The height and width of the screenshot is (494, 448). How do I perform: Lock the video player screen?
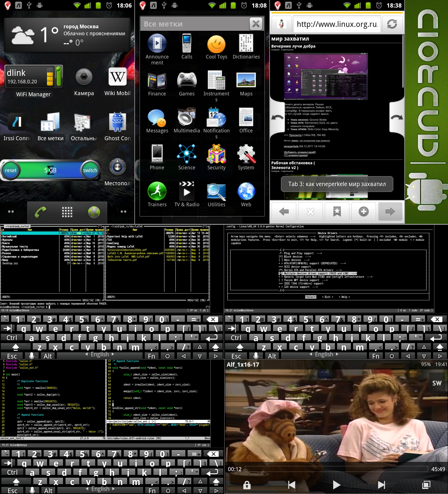[247, 485]
